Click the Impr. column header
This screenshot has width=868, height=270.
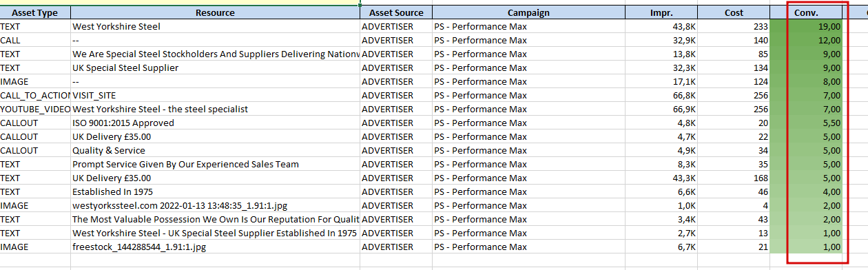click(x=661, y=12)
